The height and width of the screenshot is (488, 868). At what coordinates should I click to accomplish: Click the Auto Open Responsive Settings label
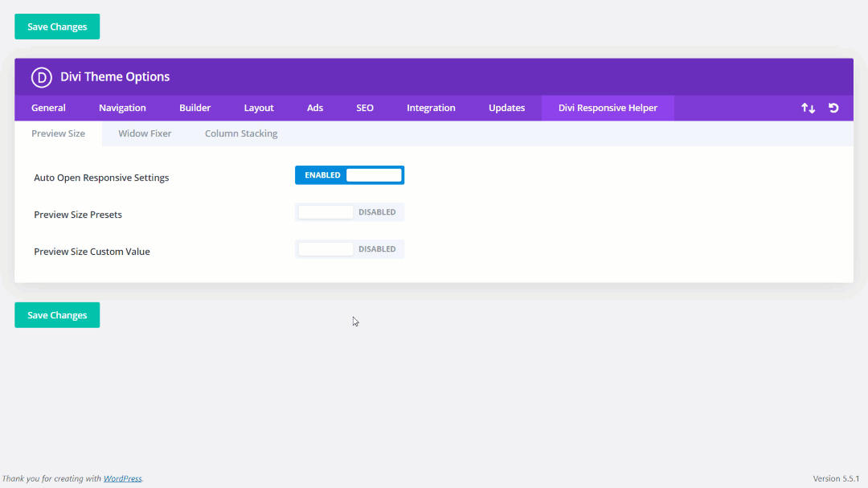(x=101, y=178)
